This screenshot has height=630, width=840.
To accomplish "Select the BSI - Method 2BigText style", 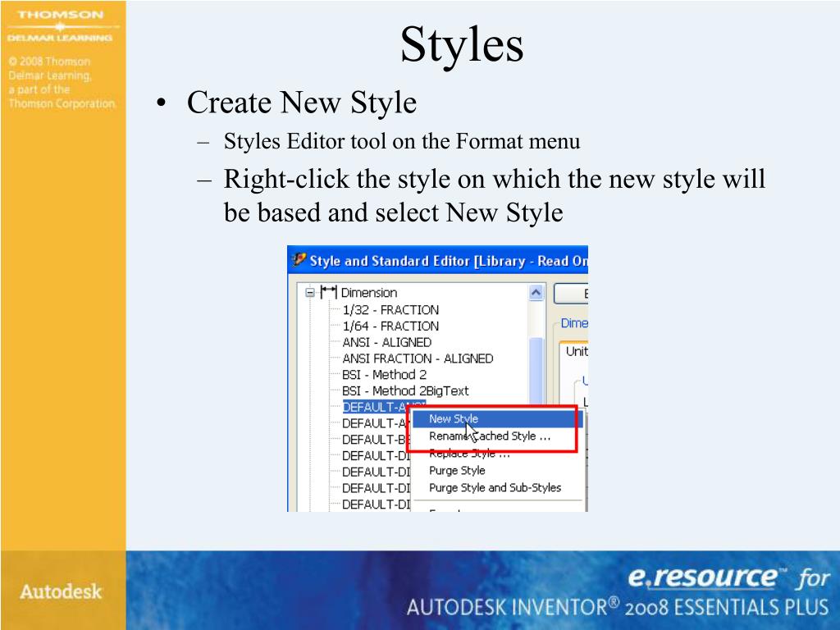I will coord(405,390).
